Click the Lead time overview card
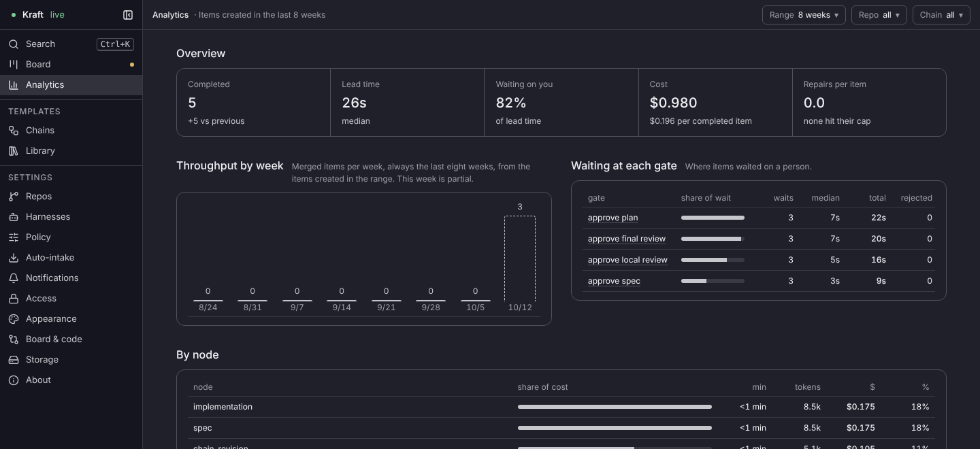The width and height of the screenshot is (980, 449). 408,103
